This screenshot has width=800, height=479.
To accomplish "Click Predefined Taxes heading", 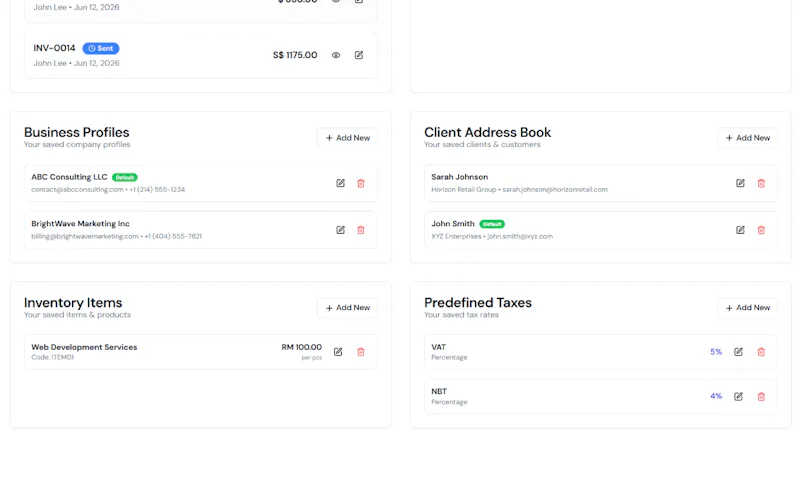I will (478, 303).
